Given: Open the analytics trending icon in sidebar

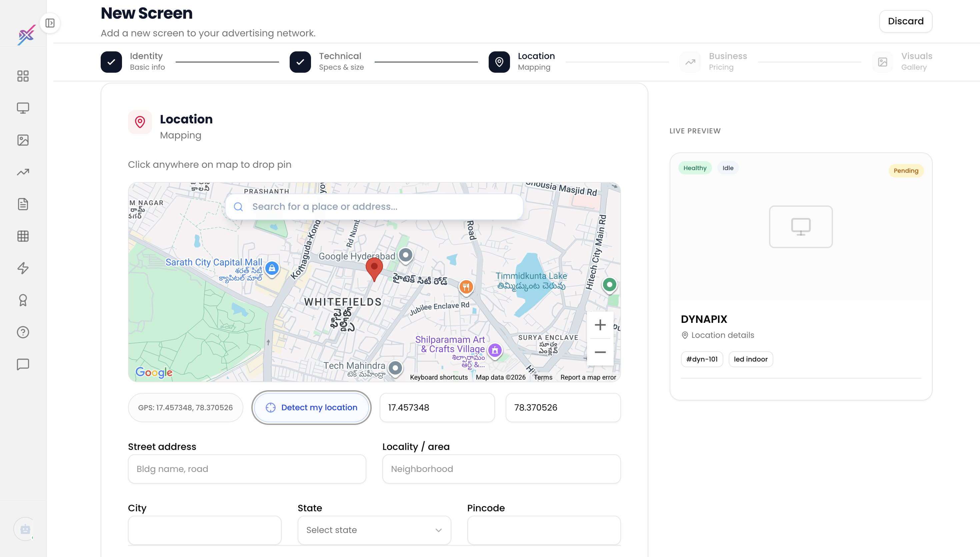Looking at the screenshot, I should pyautogui.click(x=23, y=172).
